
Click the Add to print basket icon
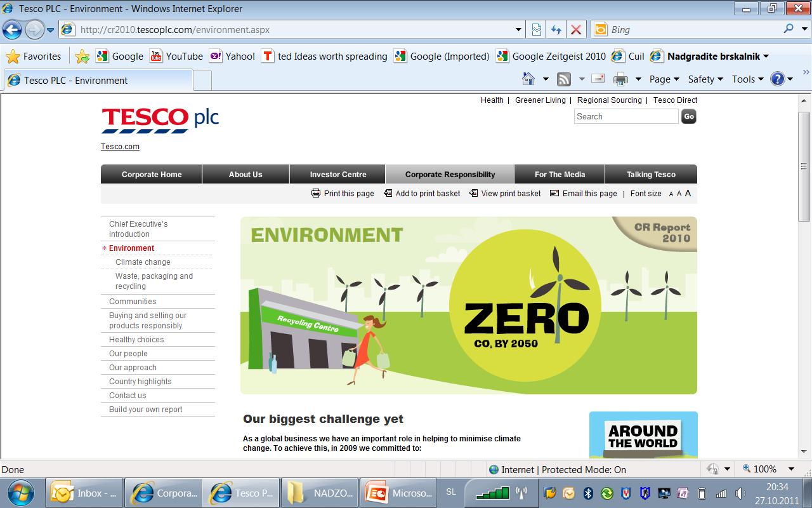388,193
